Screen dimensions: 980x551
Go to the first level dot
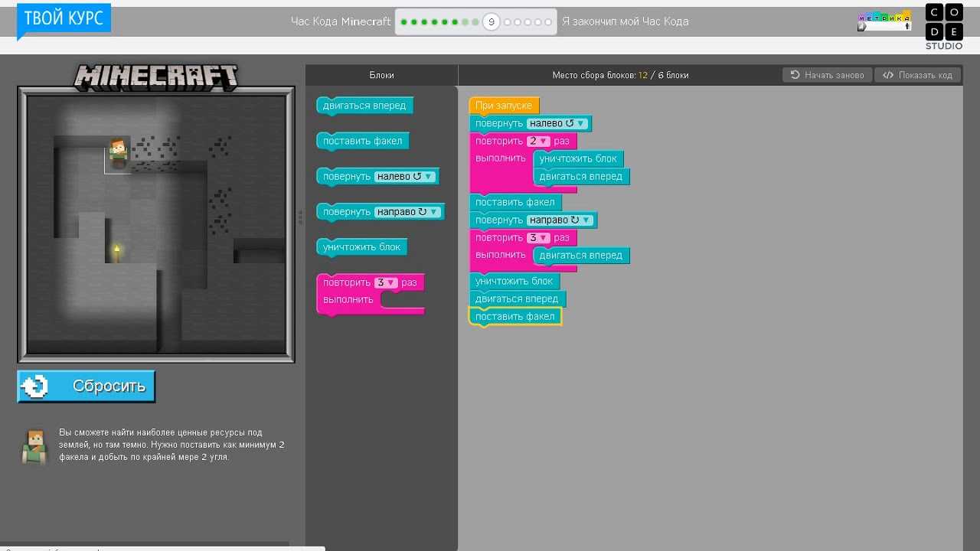(x=404, y=22)
